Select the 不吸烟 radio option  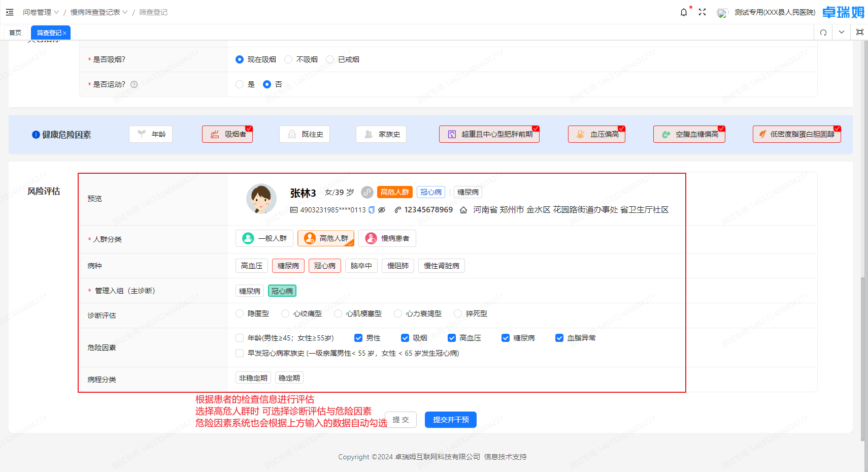[x=288, y=59]
